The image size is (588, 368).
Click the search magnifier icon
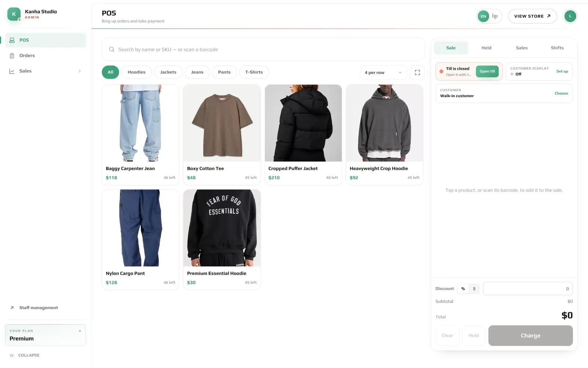(112, 49)
